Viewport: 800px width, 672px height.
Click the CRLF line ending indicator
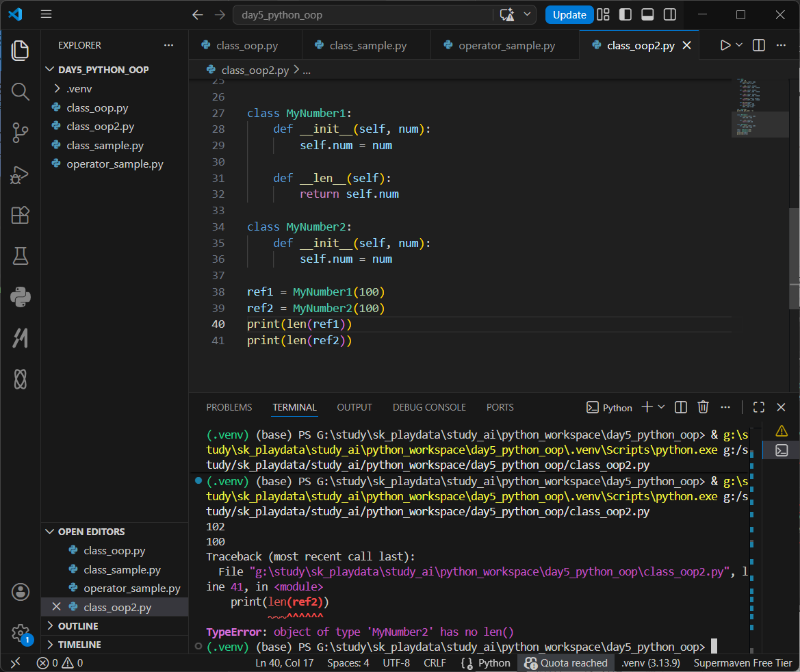pyautogui.click(x=435, y=663)
